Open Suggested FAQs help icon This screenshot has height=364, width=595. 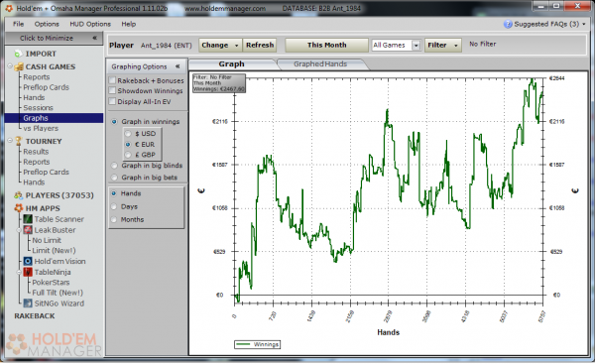click(508, 24)
